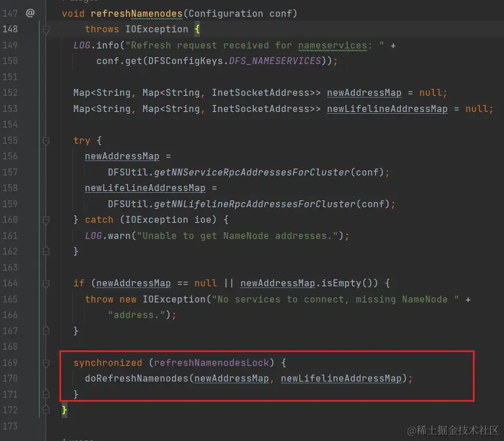Click the doRefreshNamenodes method call

click(x=137, y=379)
